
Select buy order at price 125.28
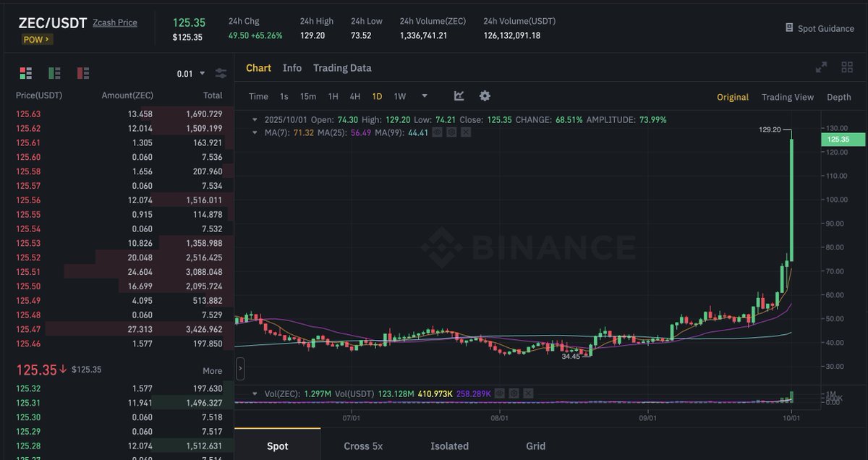point(119,445)
